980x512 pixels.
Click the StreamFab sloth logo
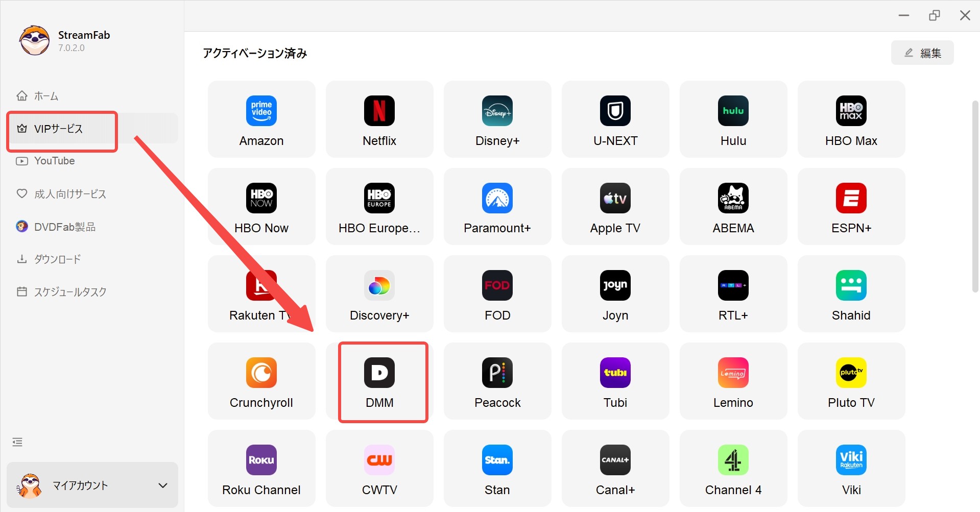tap(34, 41)
